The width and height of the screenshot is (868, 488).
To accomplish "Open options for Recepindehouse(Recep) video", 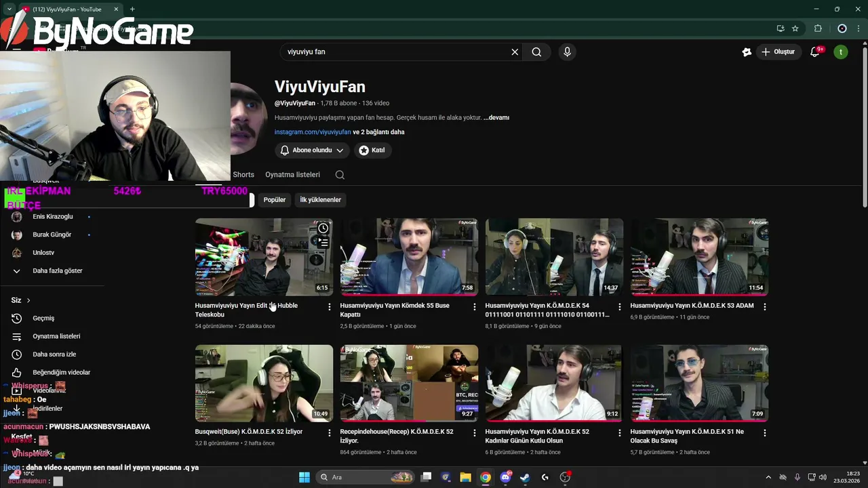I will pyautogui.click(x=475, y=432).
